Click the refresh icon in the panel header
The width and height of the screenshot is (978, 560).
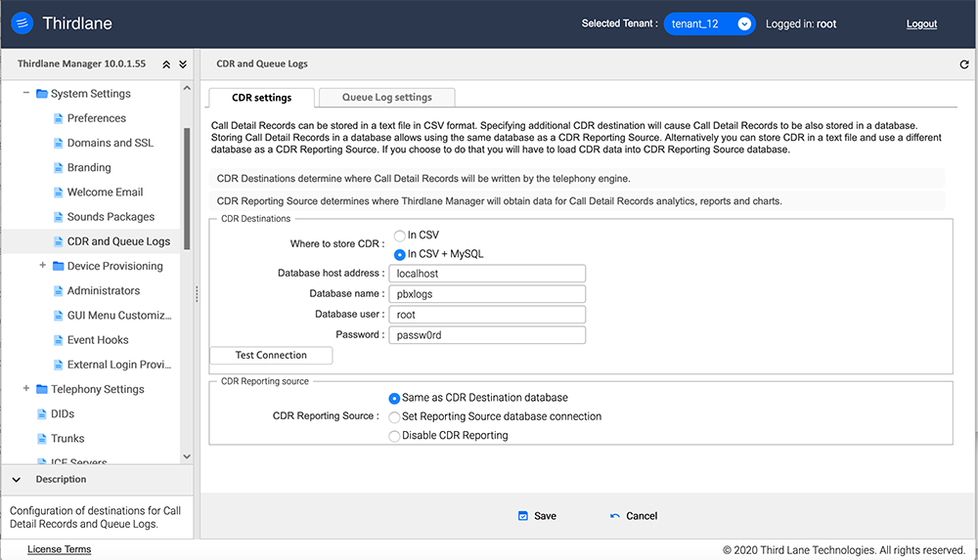965,65
